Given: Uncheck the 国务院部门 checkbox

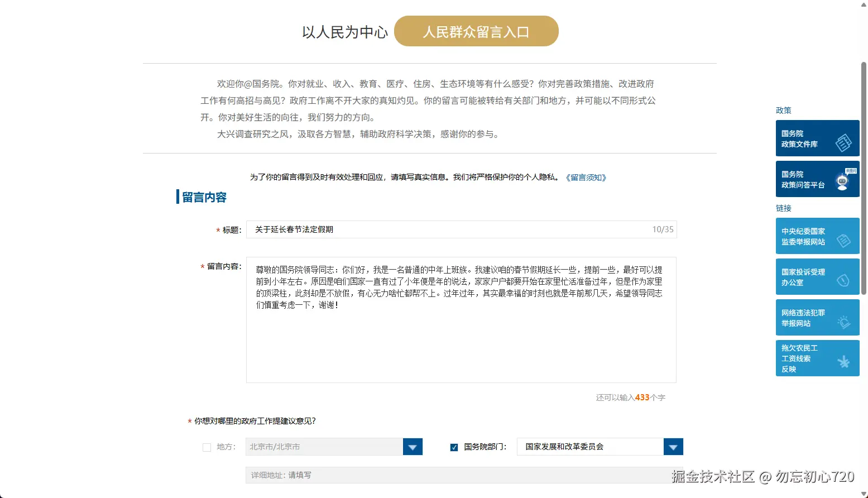Looking at the screenshot, I should (454, 447).
